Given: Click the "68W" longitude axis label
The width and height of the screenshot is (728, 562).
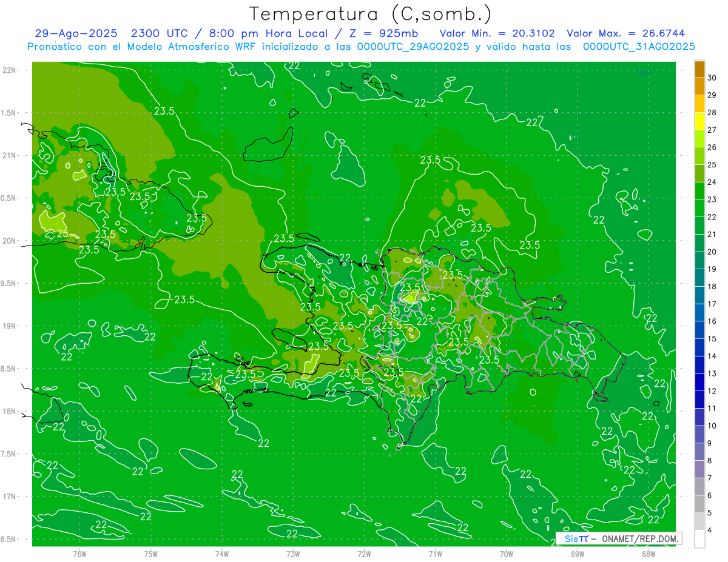Looking at the screenshot, I should (x=648, y=554).
